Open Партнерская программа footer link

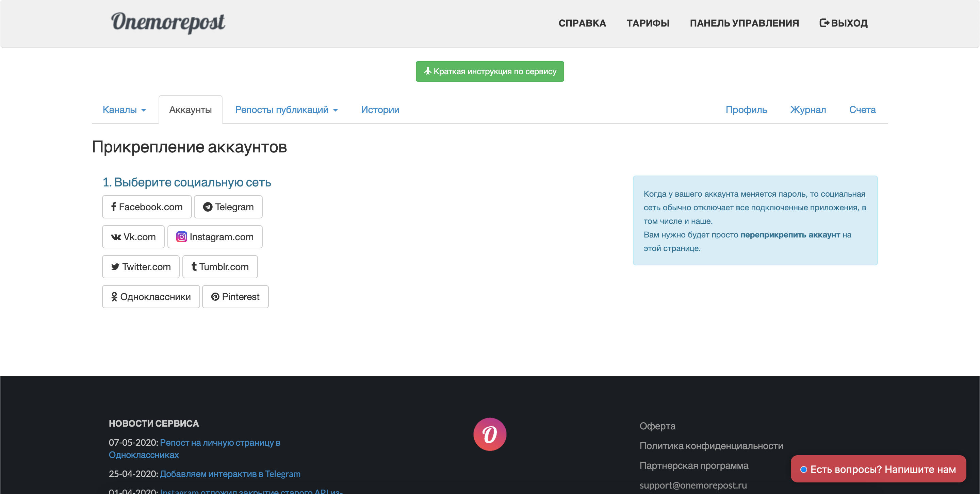pyautogui.click(x=693, y=466)
